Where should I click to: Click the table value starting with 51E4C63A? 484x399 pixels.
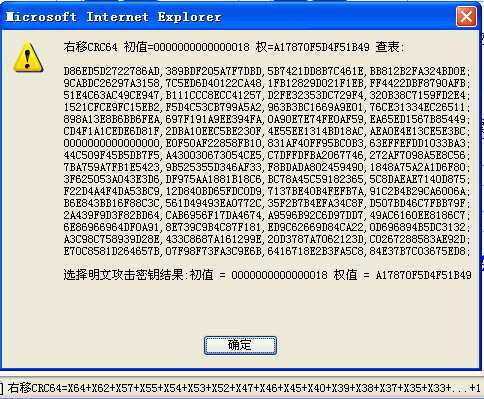click(x=111, y=95)
